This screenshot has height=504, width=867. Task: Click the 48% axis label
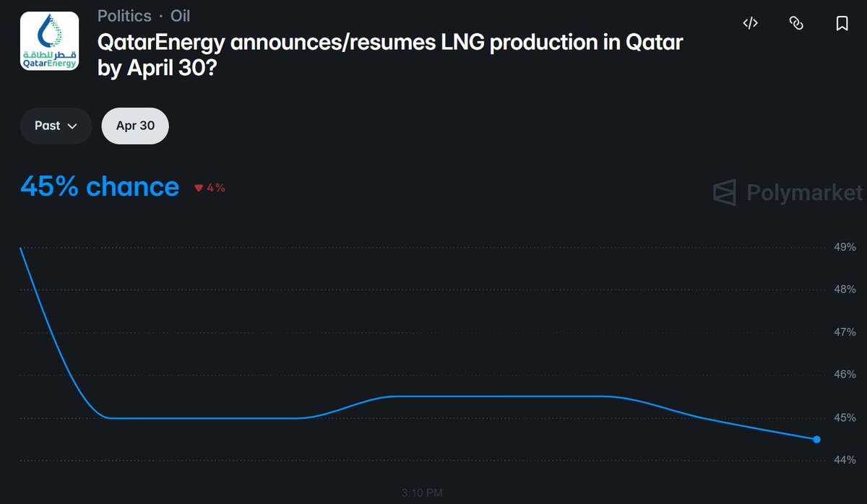coord(845,290)
